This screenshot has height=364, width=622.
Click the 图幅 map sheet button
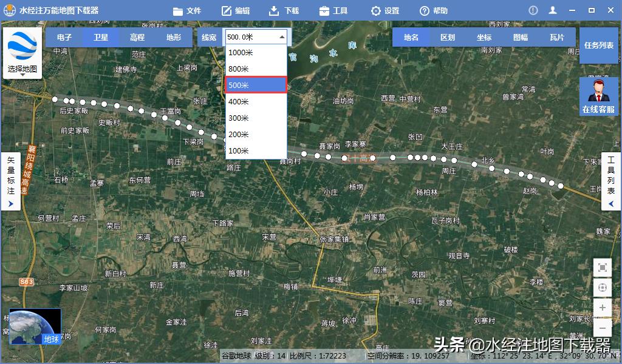[521, 37]
